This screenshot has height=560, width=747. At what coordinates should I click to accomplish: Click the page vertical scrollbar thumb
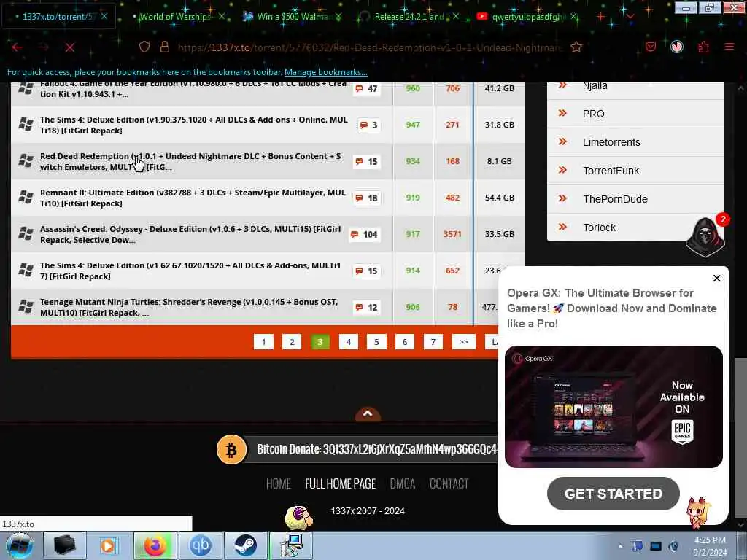click(740, 438)
